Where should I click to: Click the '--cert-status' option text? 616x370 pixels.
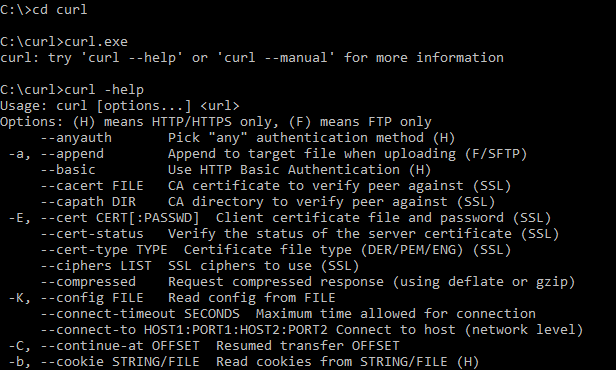pyautogui.click(x=92, y=234)
